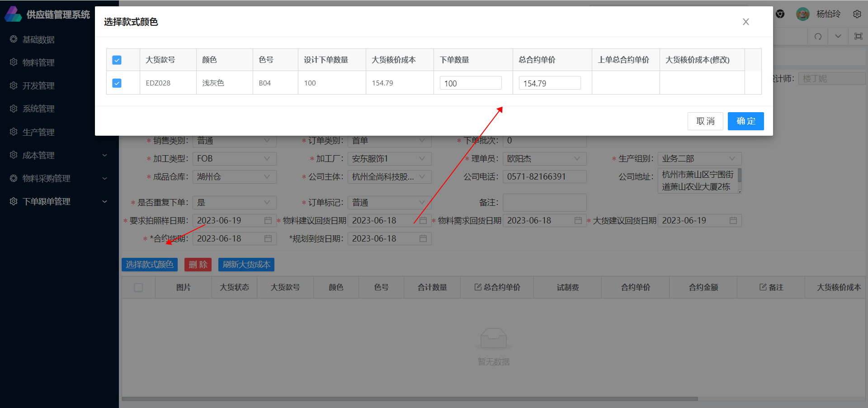Click the 确定 button in the dialog
The image size is (868, 408).
pyautogui.click(x=745, y=121)
